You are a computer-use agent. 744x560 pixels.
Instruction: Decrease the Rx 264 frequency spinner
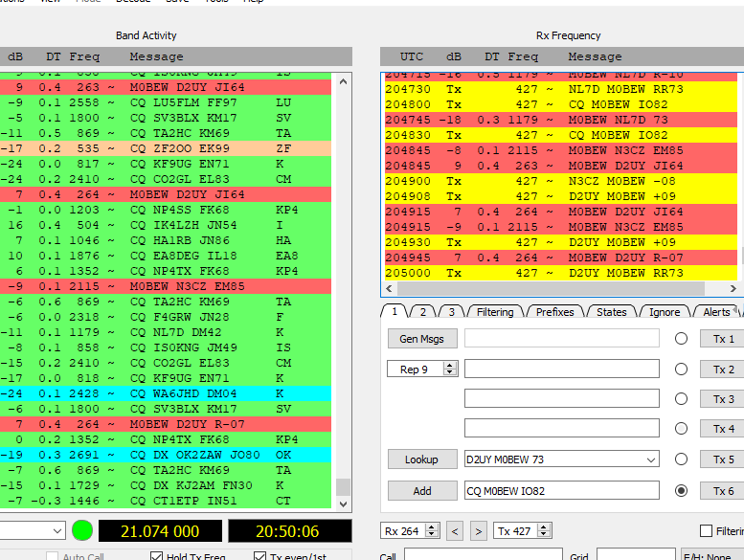point(431,534)
